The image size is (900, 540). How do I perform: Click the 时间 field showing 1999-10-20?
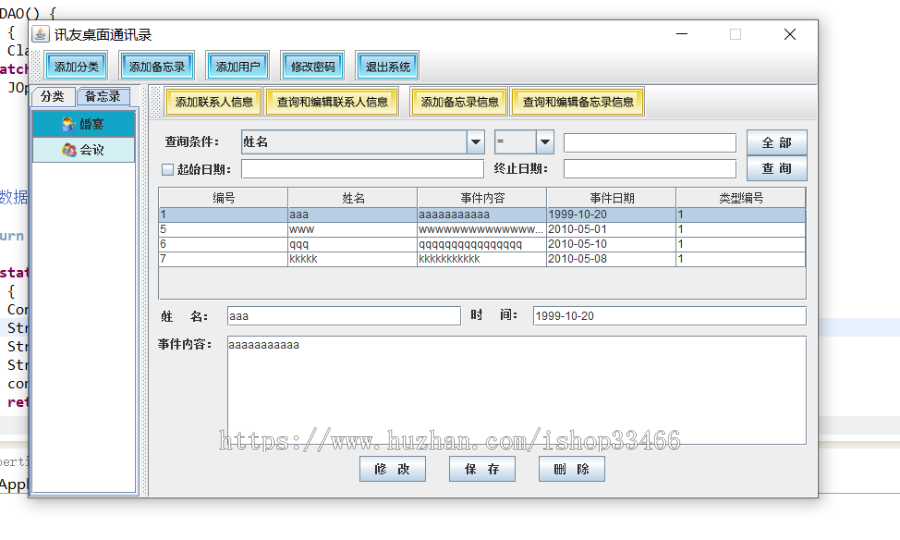coord(669,316)
